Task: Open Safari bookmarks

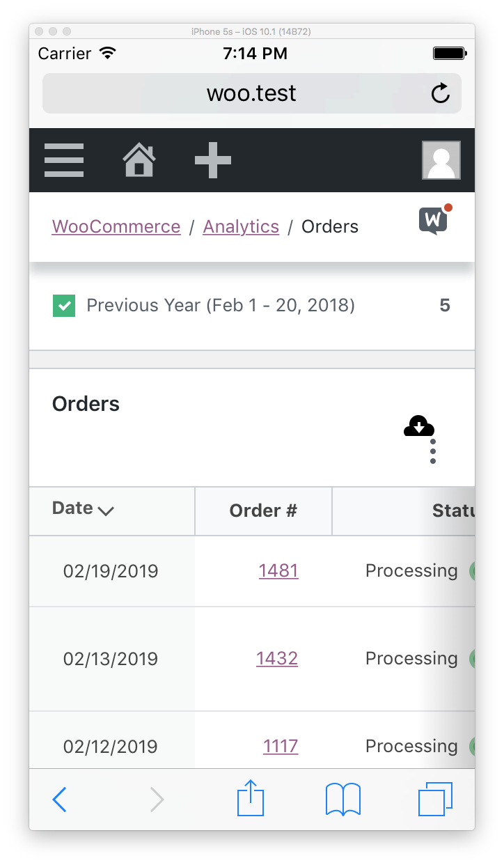Action: (x=342, y=799)
